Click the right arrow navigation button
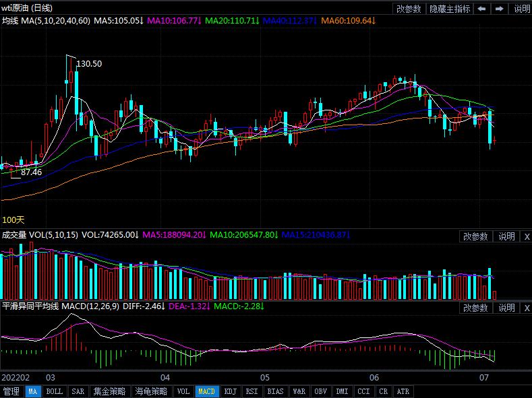Screen dimensions: 532x398 (x=500, y=9)
